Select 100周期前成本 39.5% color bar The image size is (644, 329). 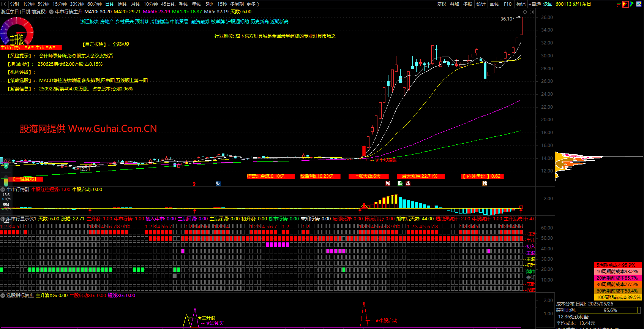point(618,297)
